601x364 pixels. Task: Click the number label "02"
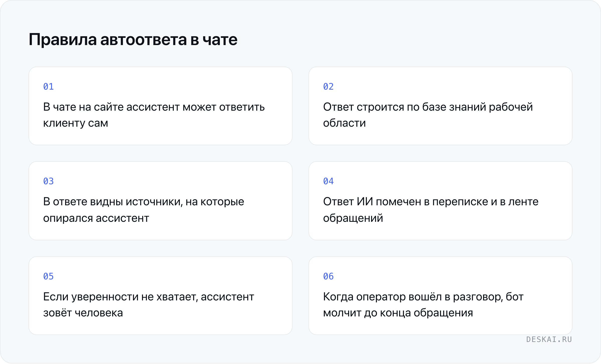(x=329, y=87)
